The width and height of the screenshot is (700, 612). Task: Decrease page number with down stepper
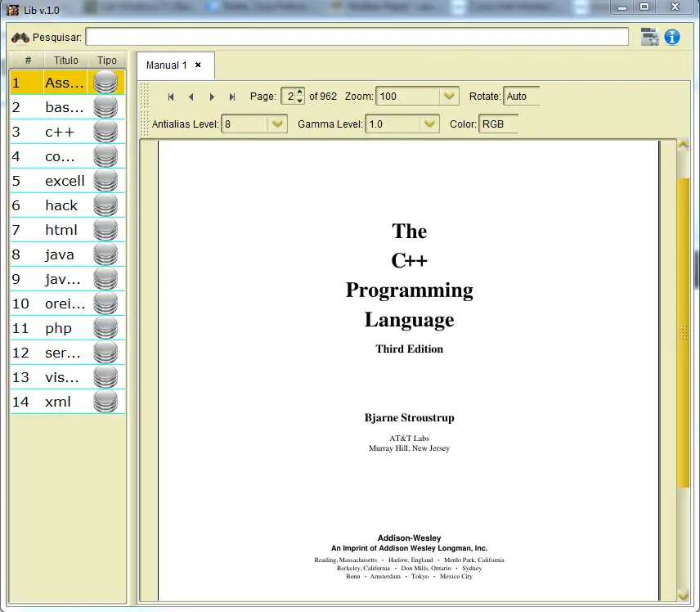300,101
